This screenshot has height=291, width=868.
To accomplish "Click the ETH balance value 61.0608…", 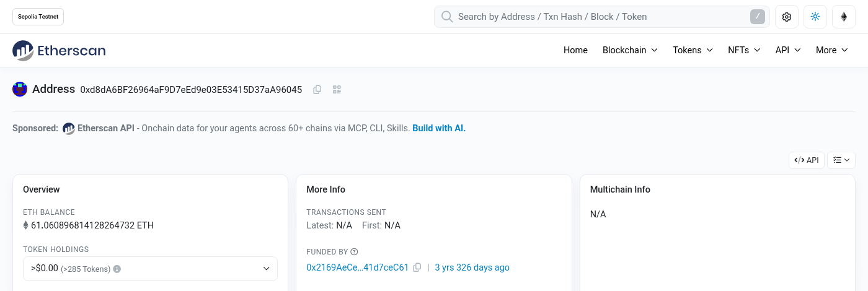I will coord(92,225).
